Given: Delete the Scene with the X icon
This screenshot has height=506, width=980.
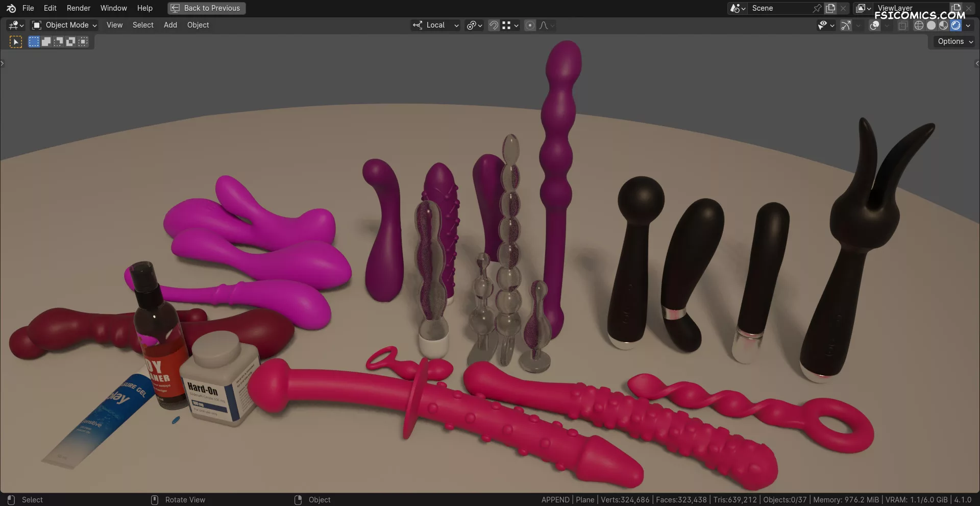Looking at the screenshot, I should coord(843,8).
